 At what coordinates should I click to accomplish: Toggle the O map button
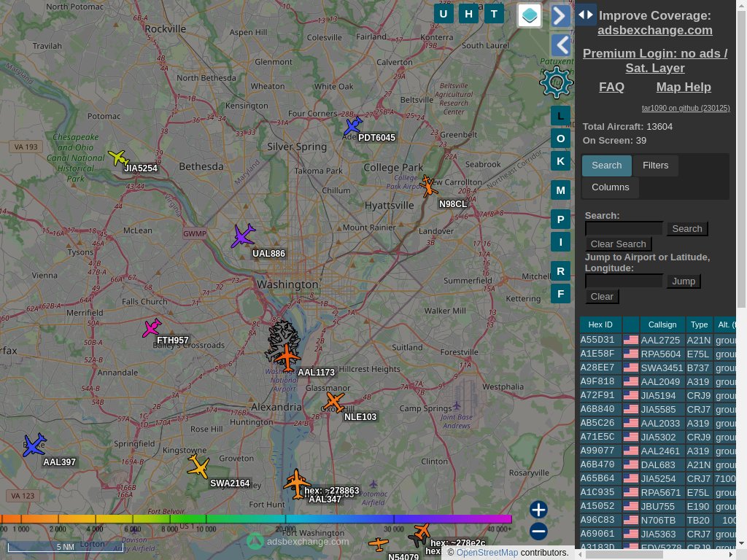pyautogui.click(x=561, y=139)
